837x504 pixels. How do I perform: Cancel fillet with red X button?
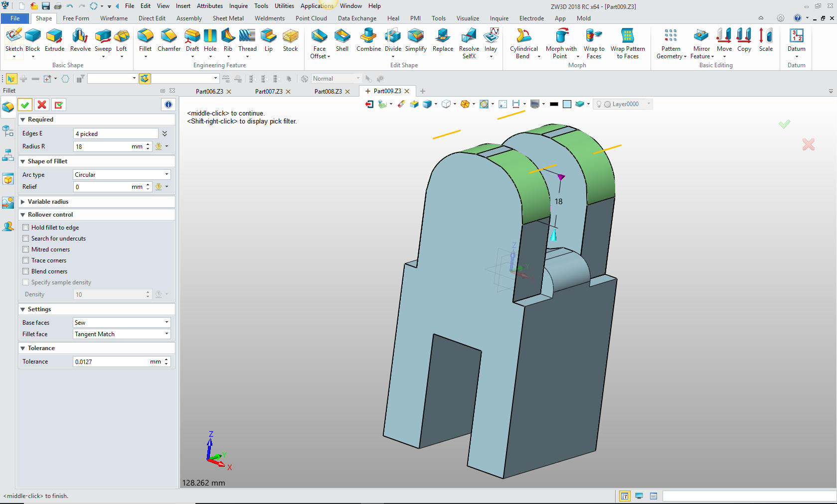coord(42,105)
